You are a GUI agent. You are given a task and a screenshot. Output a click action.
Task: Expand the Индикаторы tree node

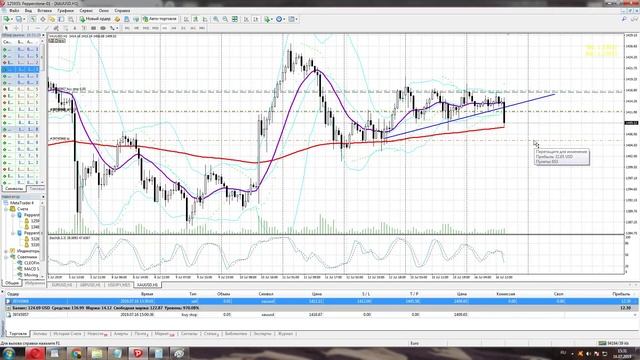(x=6, y=251)
